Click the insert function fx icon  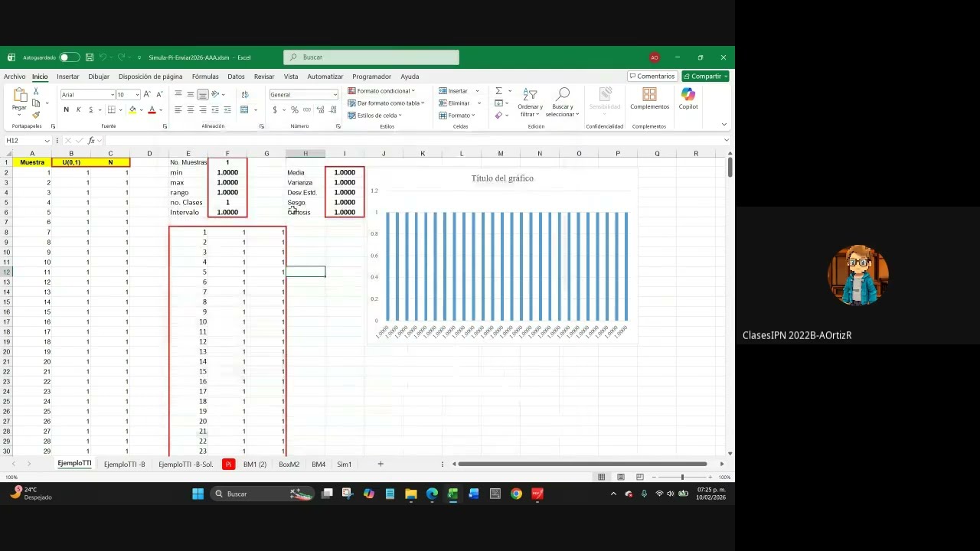tap(91, 141)
